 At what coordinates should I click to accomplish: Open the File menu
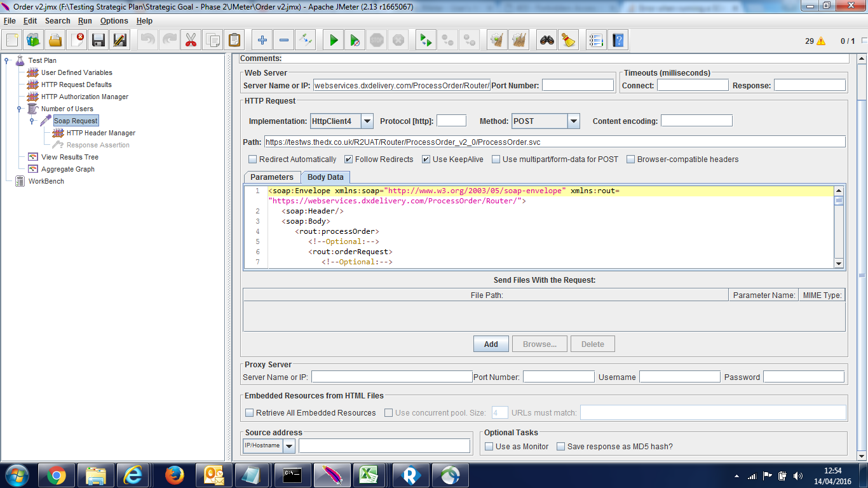pyautogui.click(x=10, y=21)
